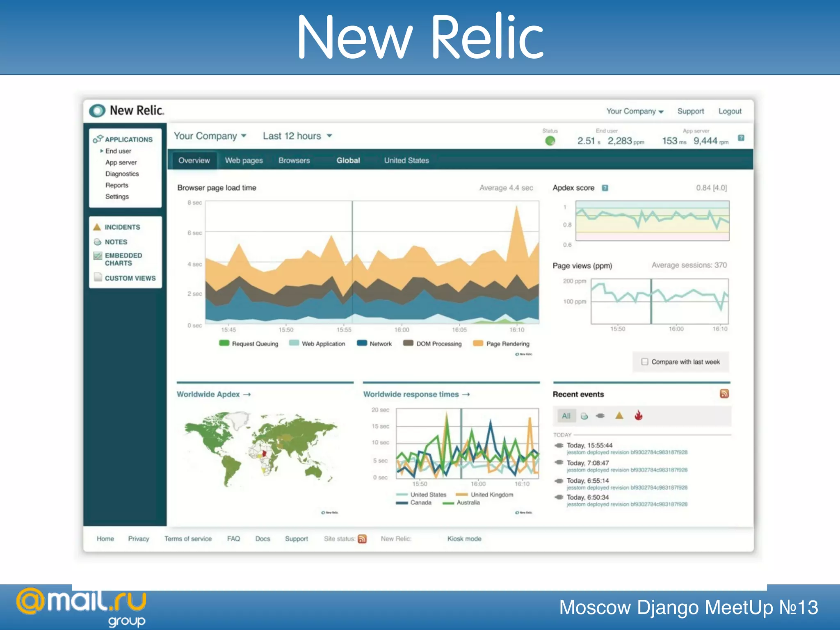Toggle the All filter in Recent events
The image size is (840, 630).
coord(566,416)
